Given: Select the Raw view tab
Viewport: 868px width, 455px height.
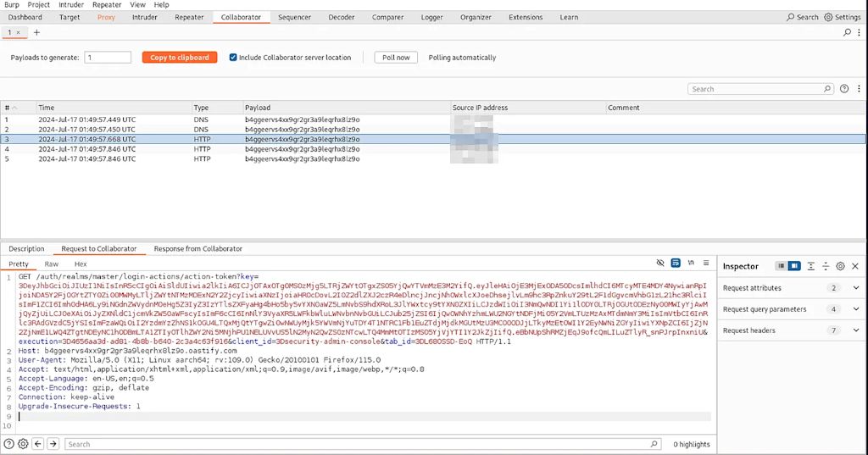Looking at the screenshot, I should 52,264.
